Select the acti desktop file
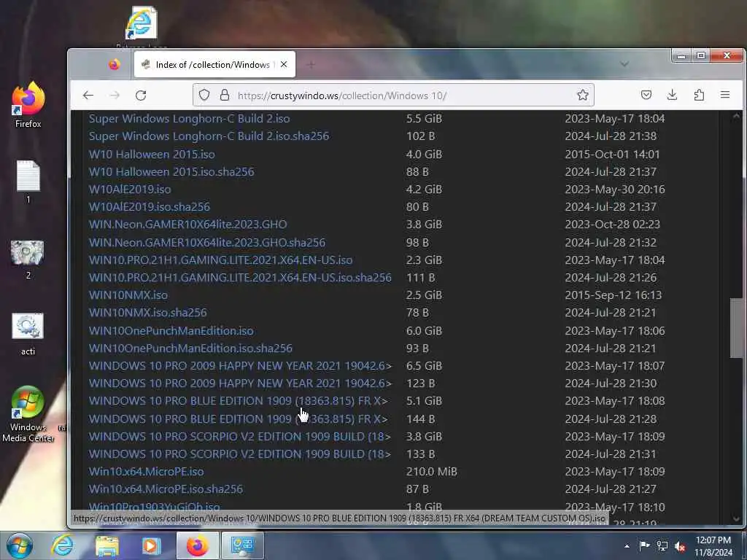Viewport: 747px width, 560px height. click(x=28, y=334)
